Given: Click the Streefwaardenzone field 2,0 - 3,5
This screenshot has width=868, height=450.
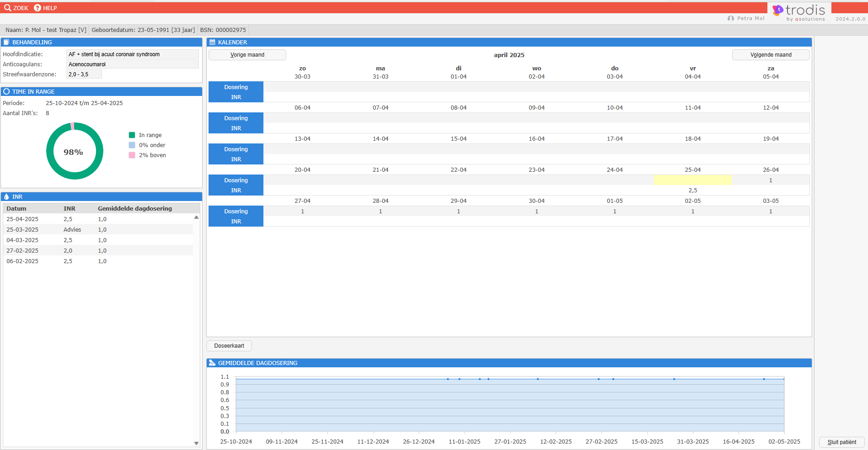Looking at the screenshot, I should 84,74.
